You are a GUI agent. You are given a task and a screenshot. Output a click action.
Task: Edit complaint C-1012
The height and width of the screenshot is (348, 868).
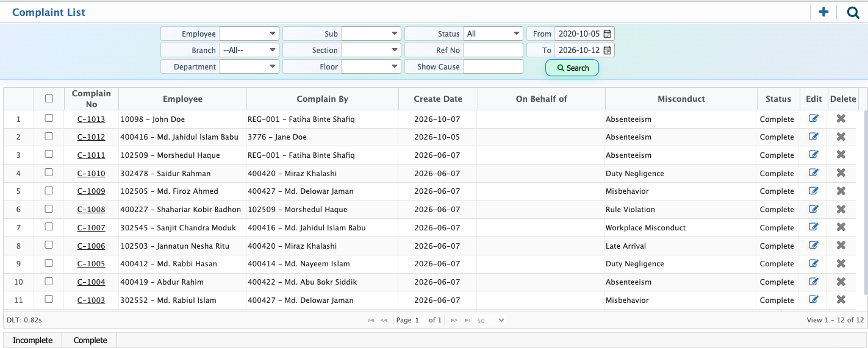pyautogui.click(x=813, y=137)
